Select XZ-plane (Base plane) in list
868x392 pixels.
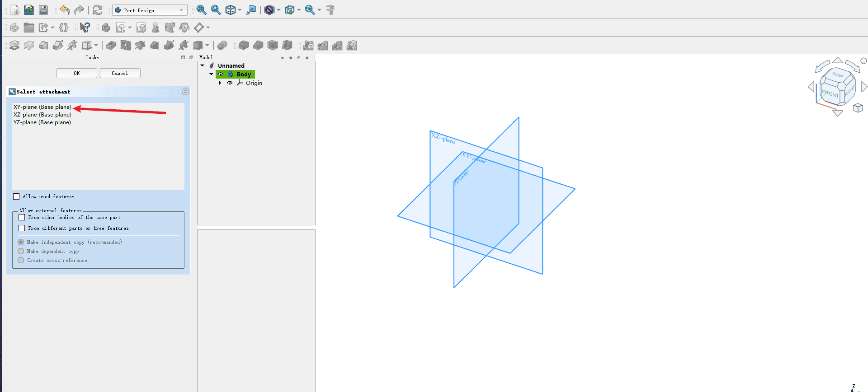click(42, 115)
